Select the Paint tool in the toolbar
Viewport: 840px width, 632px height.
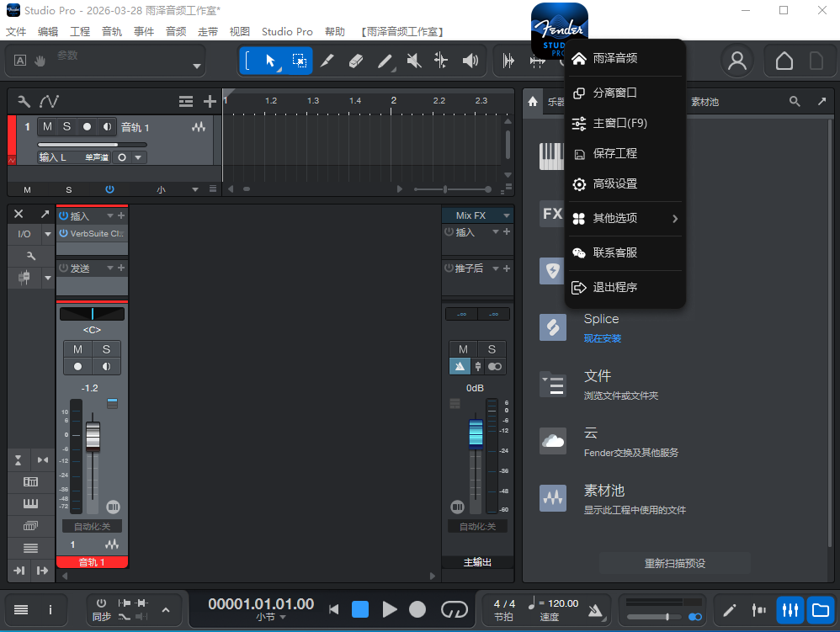tap(386, 61)
